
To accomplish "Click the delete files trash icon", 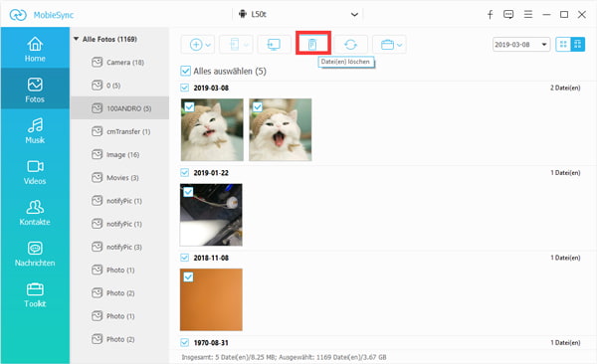I will coord(312,44).
